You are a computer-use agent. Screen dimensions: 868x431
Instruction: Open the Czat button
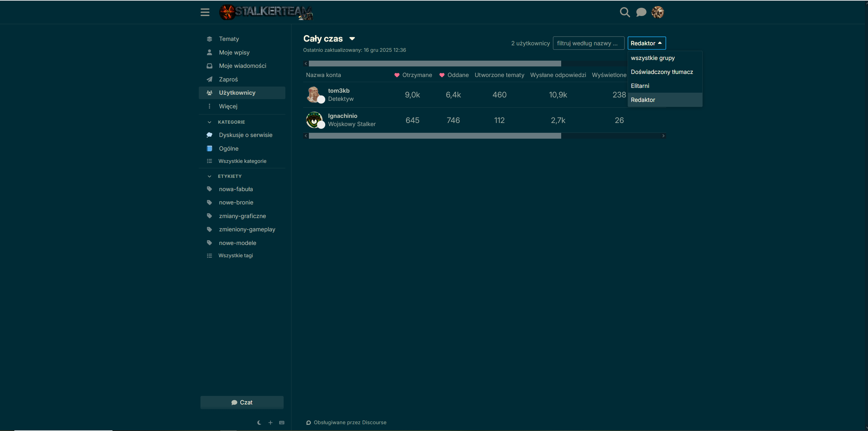click(x=242, y=402)
